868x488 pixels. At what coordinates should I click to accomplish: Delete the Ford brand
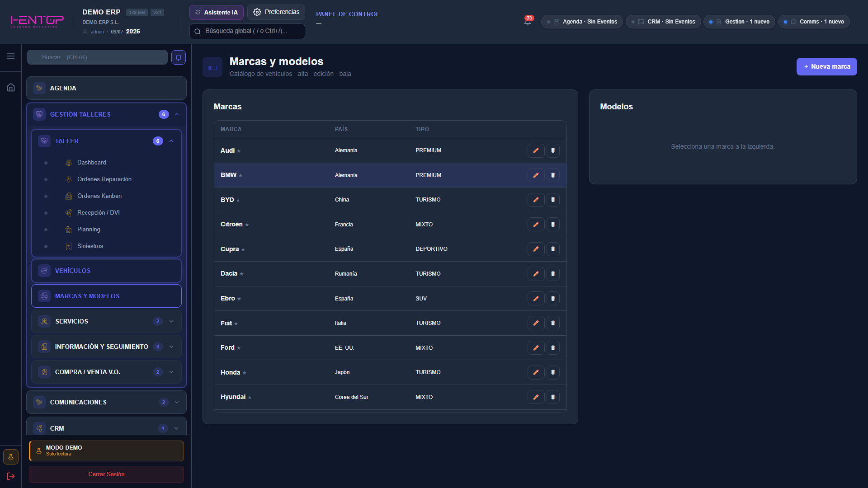pos(553,348)
